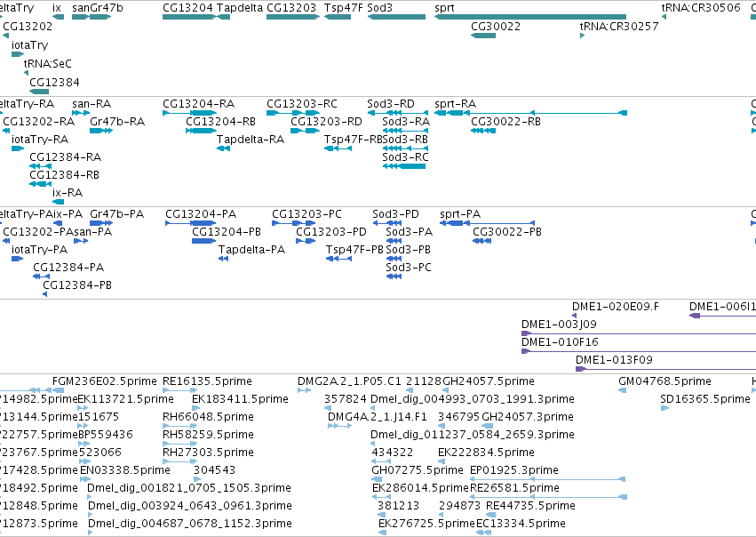Screen dimensions: 756x537
Task: Click the RE44735.5prime EST label
Action: (531, 506)
